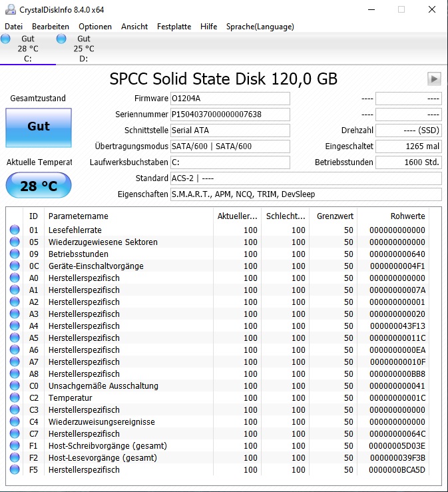
Task: Open the Ansicht menu
Action: coord(134,27)
